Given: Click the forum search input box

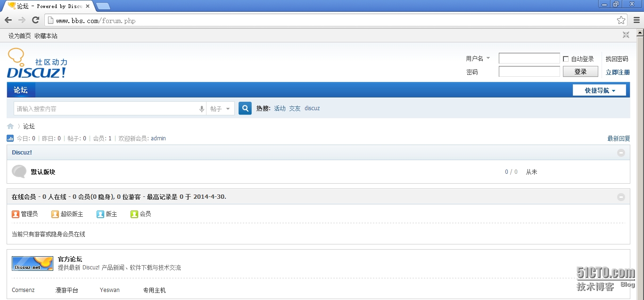Looking at the screenshot, I should tap(107, 109).
